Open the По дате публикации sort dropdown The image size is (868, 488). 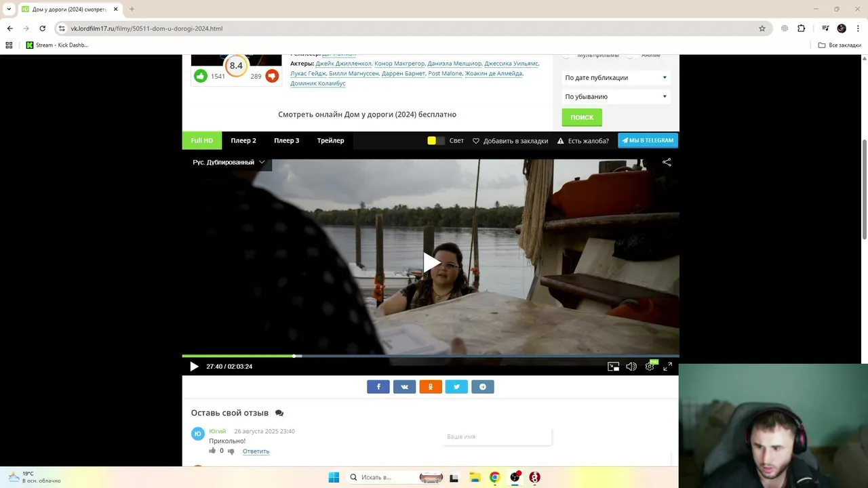point(616,77)
